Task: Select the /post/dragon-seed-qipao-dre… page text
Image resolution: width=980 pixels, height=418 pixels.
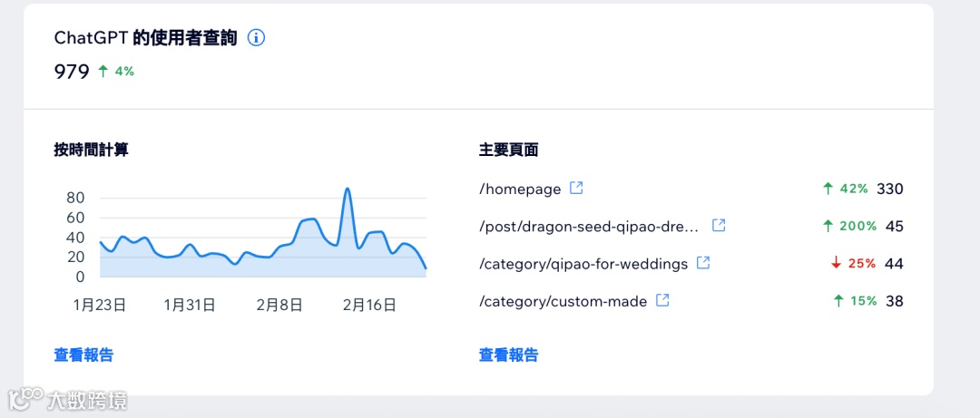Action: coord(590,227)
